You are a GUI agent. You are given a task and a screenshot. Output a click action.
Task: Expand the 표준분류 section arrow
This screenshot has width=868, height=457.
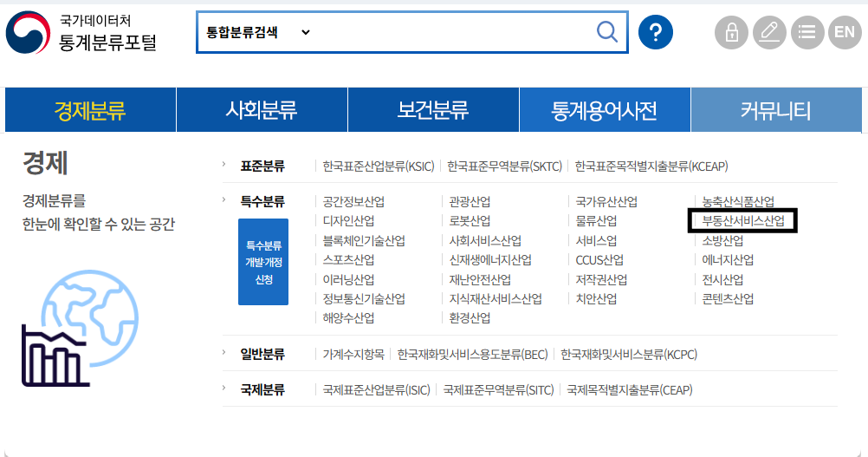coord(223,165)
